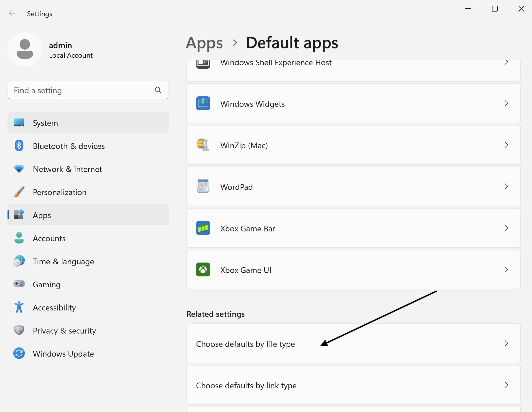The width and height of the screenshot is (532, 412).
Task: Click the System monitor icon
Action: pos(19,123)
